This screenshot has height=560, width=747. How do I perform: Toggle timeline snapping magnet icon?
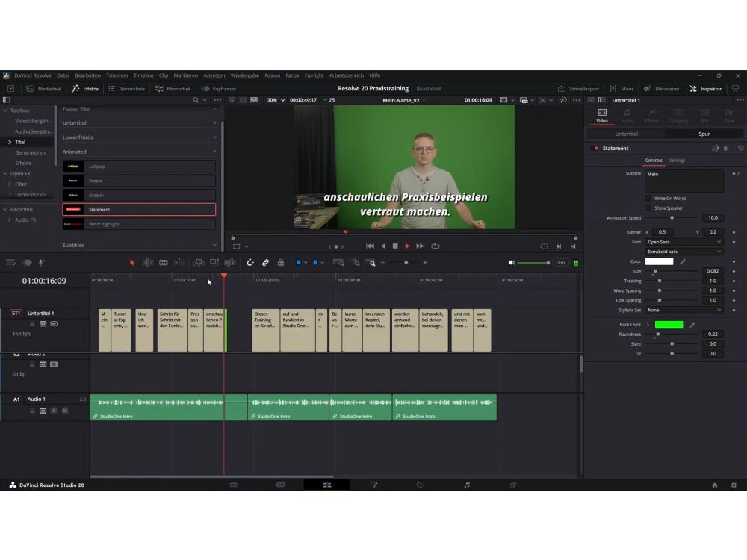tap(250, 263)
